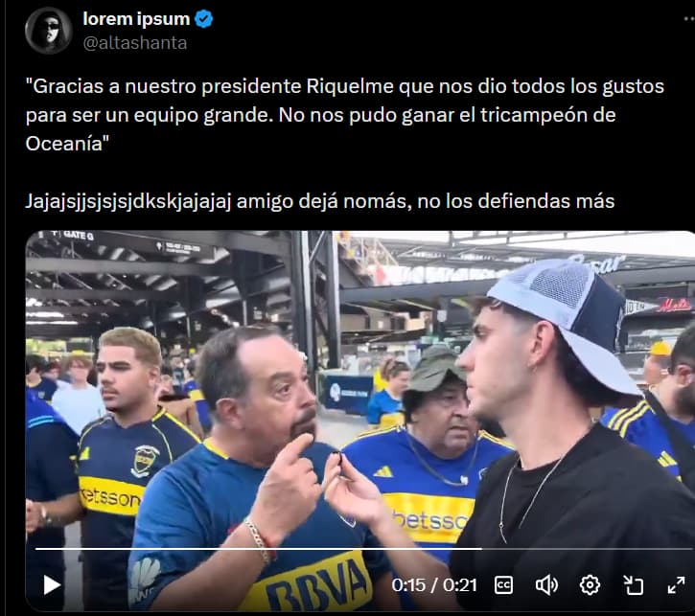
Task: Open video settings gear
Action: tap(590, 585)
